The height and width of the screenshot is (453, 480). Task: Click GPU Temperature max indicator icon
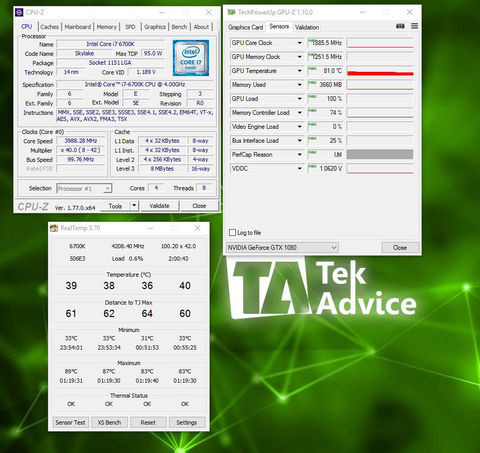[312, 69]
